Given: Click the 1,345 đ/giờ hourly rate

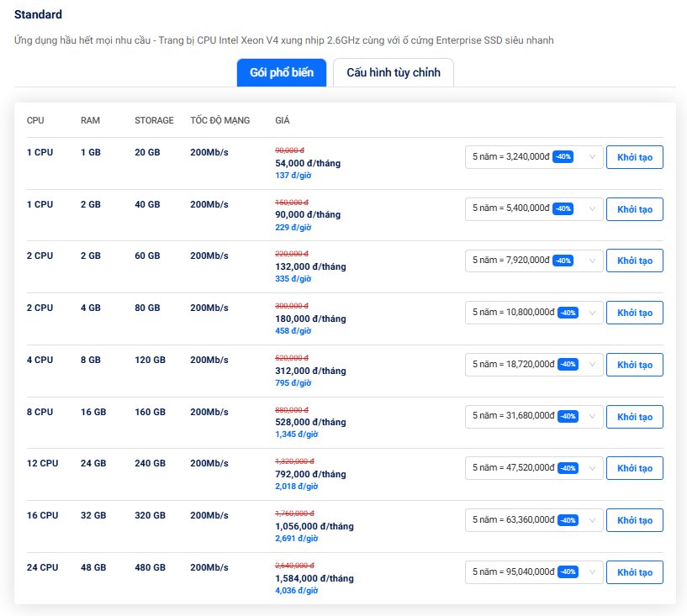Looking at the screenshot, I should [297, 434].
